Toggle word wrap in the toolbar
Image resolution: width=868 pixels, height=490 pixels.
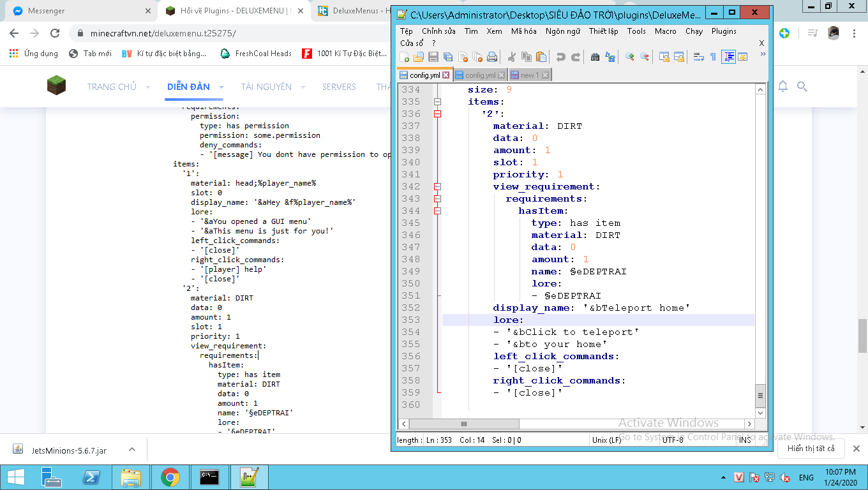pyautogui.click(x=699, y=57)
